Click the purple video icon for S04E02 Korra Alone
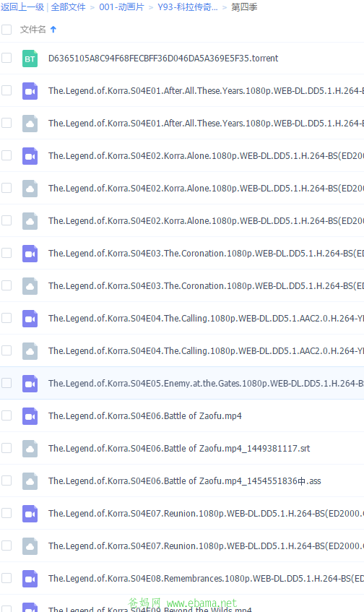 coord(30,156)
